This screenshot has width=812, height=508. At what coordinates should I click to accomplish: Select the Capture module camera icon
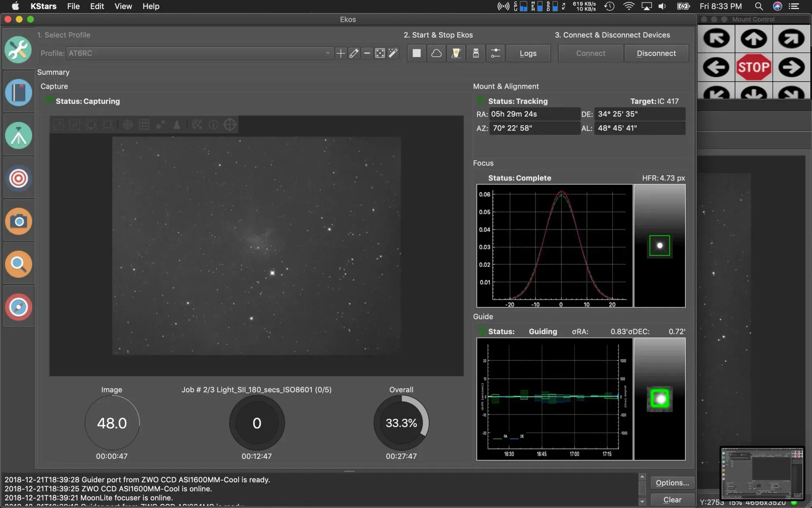(x=18, y=221)
